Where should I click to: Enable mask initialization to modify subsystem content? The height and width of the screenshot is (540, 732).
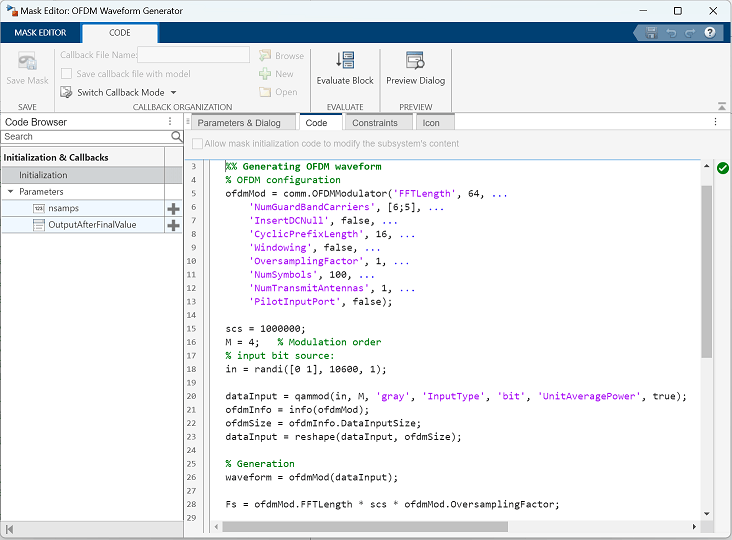point(197,144)
